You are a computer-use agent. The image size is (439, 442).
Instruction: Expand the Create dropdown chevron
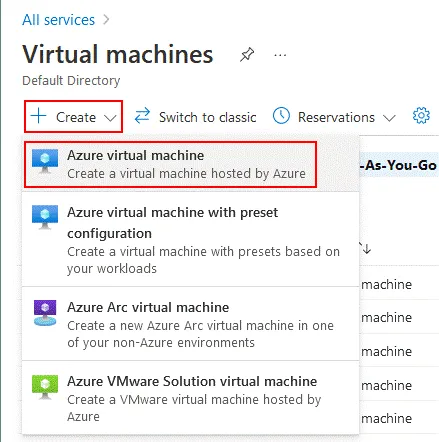tap(110, 118)
